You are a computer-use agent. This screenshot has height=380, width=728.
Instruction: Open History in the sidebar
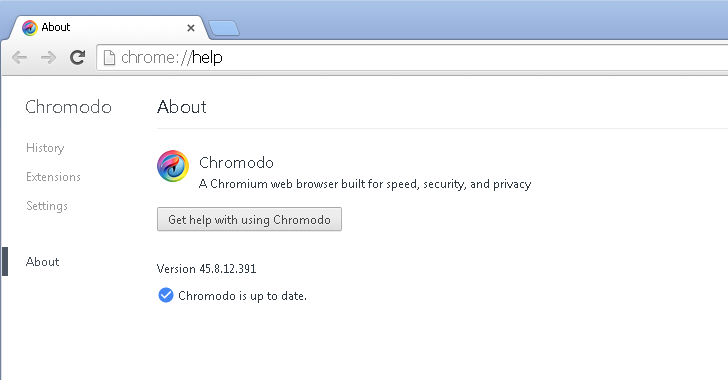(x=45, y=148)
